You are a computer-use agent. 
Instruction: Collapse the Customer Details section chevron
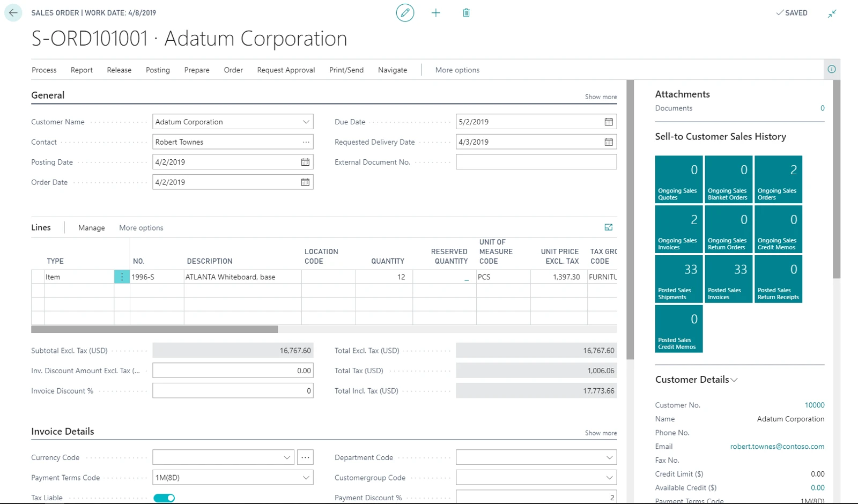click(734, 380)
